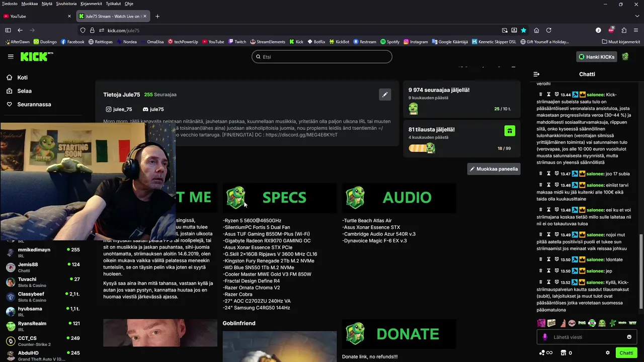Viewport: 644px width, 362px height.
Task: Click the purple microphone icon in chat input
Action: point(545,337)
